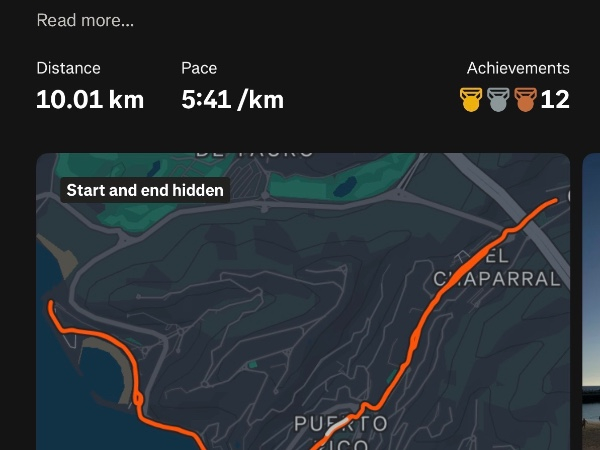Click the orange route's visible end near the highway
The width and height of the screenshot is (600, 450).
coord(555,200)
